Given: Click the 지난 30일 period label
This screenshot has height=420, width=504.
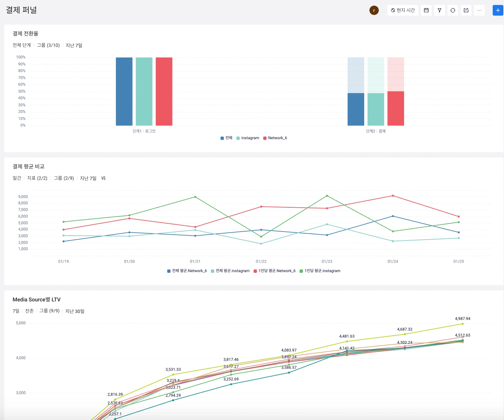Looking at the screenshot, I should tap(75, 311).
